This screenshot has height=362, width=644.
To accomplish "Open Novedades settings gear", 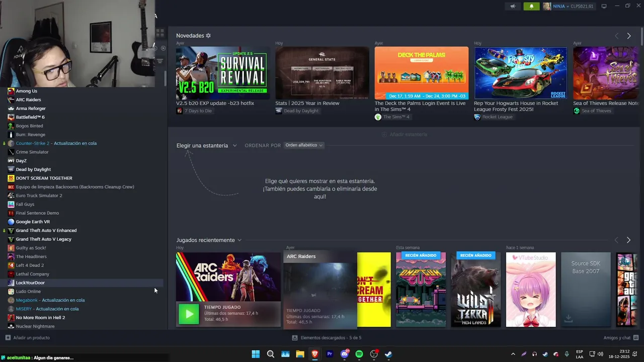I will (x=208, y=36).
